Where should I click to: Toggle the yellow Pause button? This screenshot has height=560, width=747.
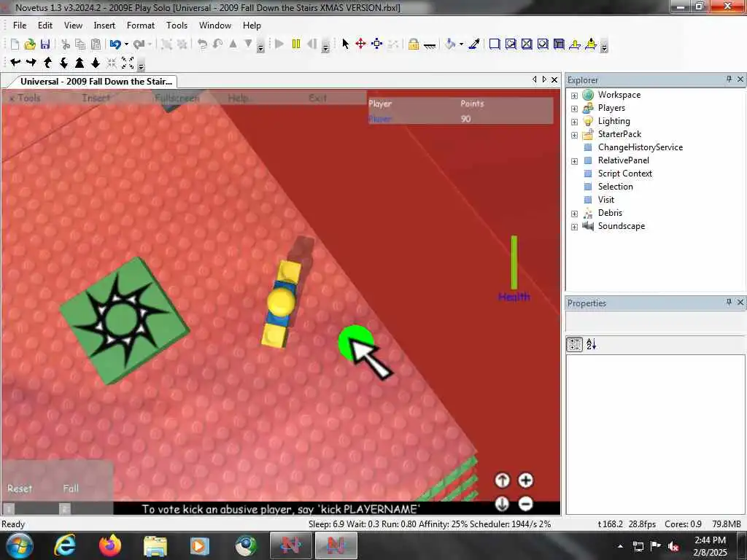tap(296, 44)
